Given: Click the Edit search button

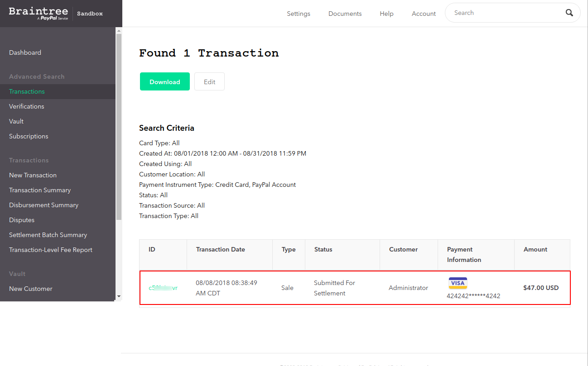Looking at the screenshot, I should [x=209, y=81].
